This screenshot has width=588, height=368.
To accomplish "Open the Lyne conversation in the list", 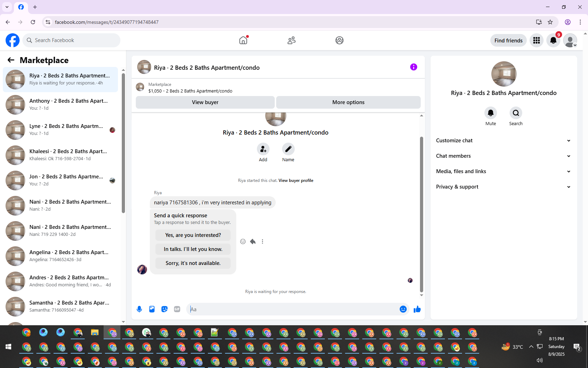I will 61,130.
